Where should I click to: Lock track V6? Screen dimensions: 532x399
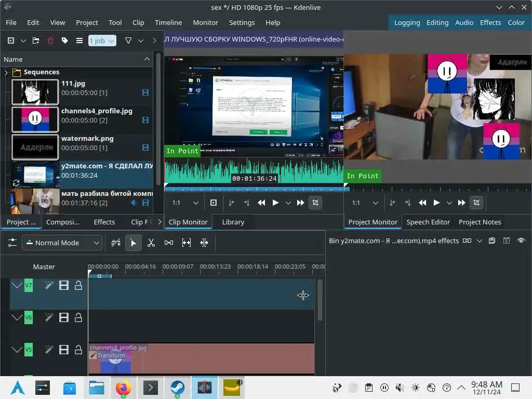pos(78,317)
